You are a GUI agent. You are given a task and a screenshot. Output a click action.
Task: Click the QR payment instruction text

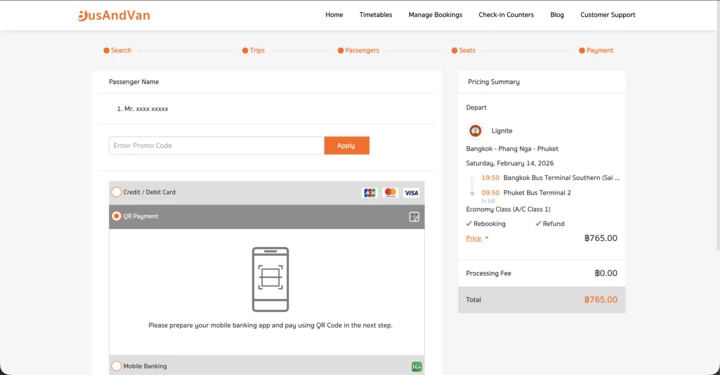[270, 325]
